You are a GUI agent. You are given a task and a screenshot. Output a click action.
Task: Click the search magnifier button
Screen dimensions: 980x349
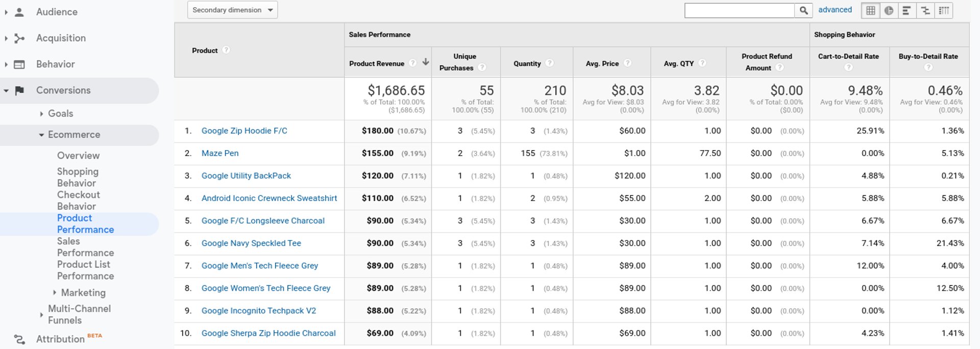[x=803, y=10]
